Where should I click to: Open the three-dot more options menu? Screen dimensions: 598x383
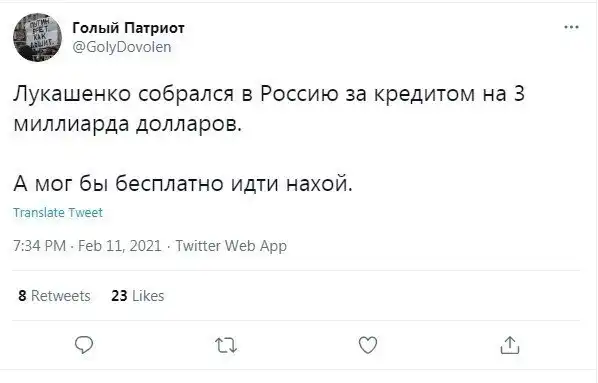tap(571, 27)
